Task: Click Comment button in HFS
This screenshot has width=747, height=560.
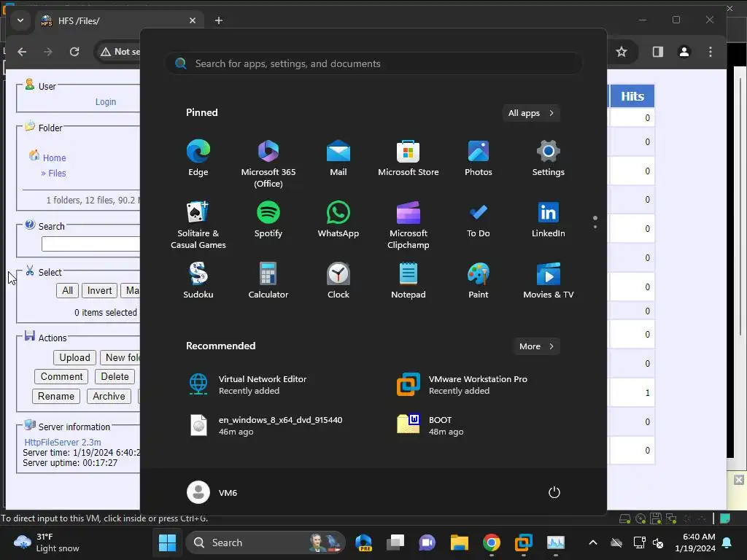Action: point(61,377)
